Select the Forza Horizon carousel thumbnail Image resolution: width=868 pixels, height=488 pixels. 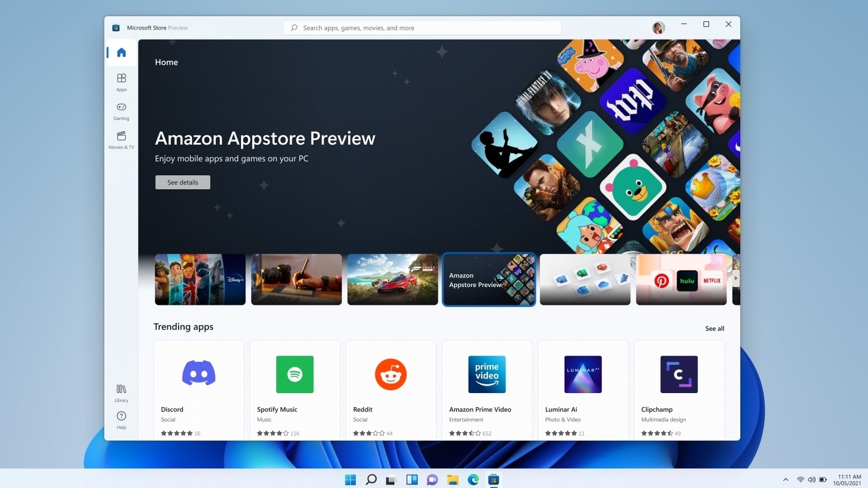click(x=392, y=280)
